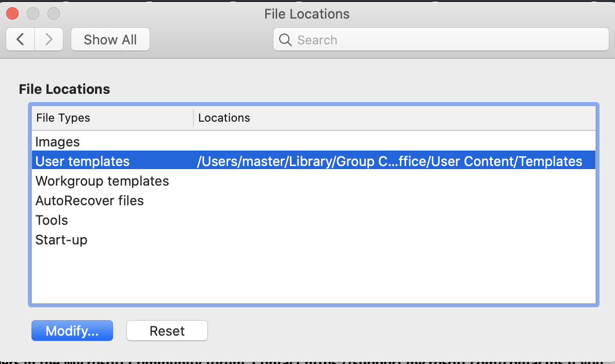The image size is (615, 364).
Task: Click the User templates location path
Action: (x=390, y=161)
